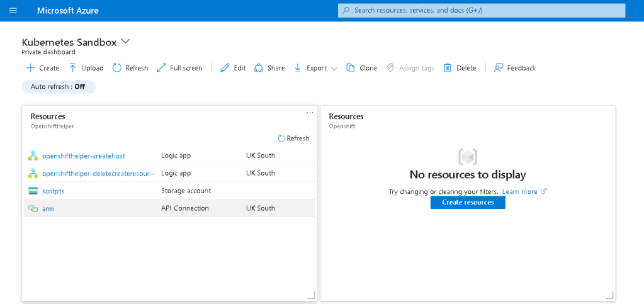This screenshot has height=304, width=644.
Task: Open the openshifthelper-createhost resource link
Action: 84,156
